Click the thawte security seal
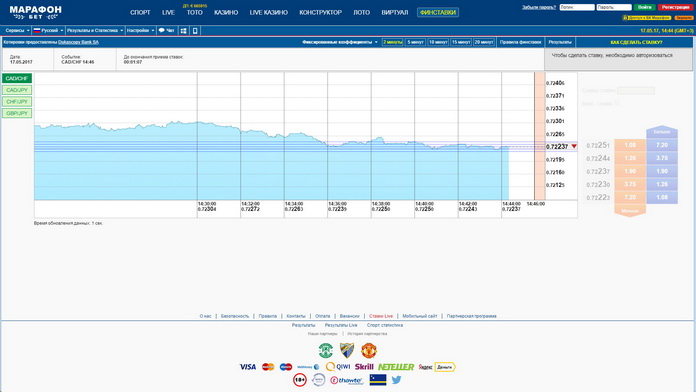Screen dimensions: 696x392 pos(346,380)
